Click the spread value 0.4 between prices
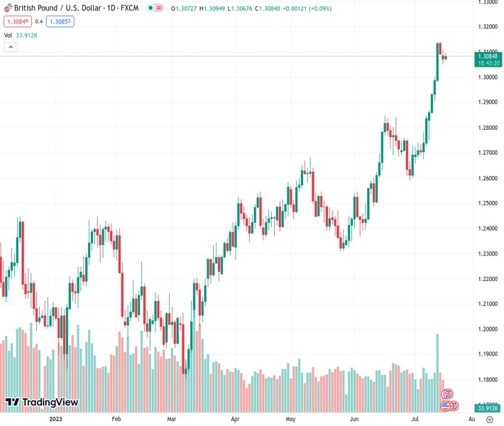504x426 pixels. tap(39, 21)
